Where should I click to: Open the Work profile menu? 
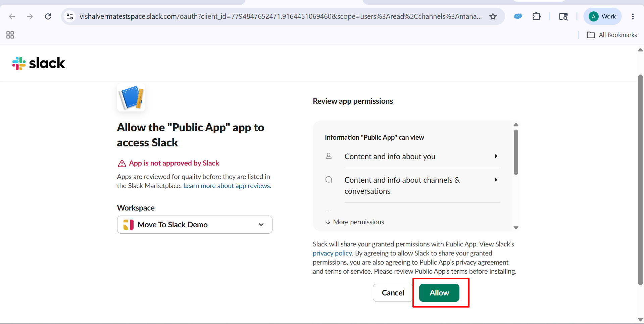point(602,16)
